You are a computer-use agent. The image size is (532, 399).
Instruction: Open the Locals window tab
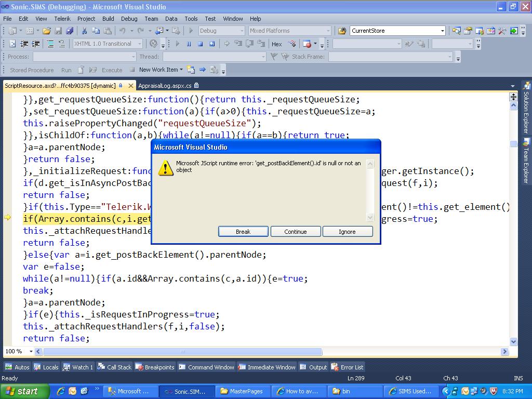point(46,367)
